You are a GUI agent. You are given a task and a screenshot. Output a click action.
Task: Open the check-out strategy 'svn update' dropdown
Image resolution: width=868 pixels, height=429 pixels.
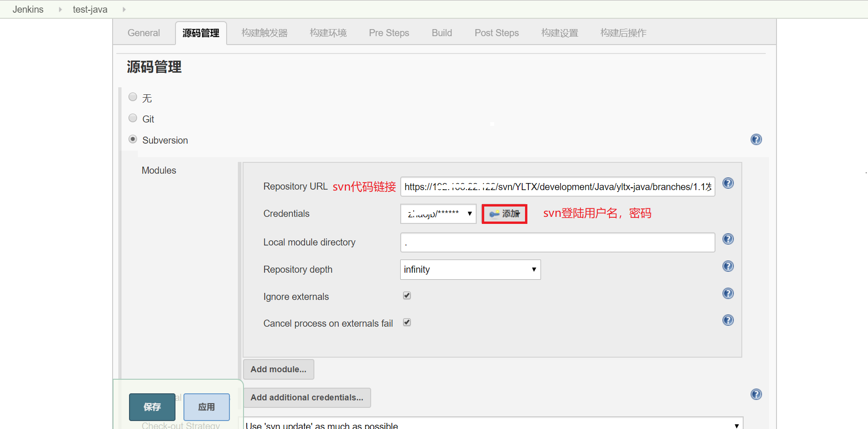point(493,424)
